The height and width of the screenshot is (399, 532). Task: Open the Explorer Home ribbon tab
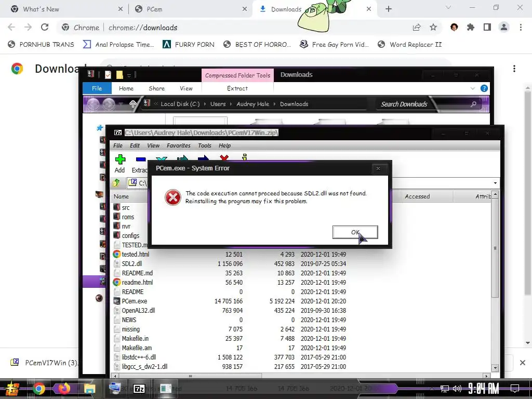[126, 88]
